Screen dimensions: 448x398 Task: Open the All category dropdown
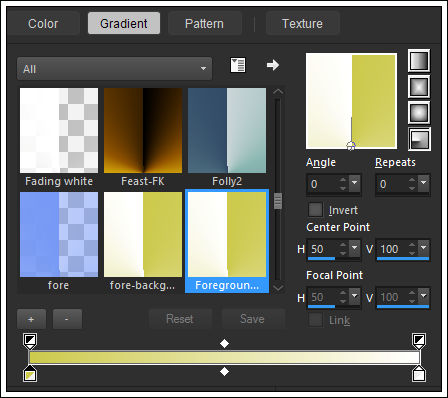point(114,69)
